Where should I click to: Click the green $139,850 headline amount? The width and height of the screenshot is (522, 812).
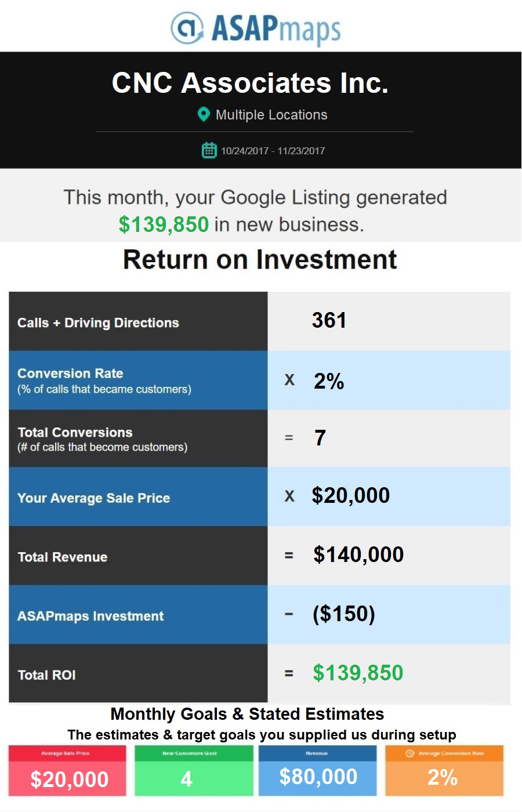(164, 224)
